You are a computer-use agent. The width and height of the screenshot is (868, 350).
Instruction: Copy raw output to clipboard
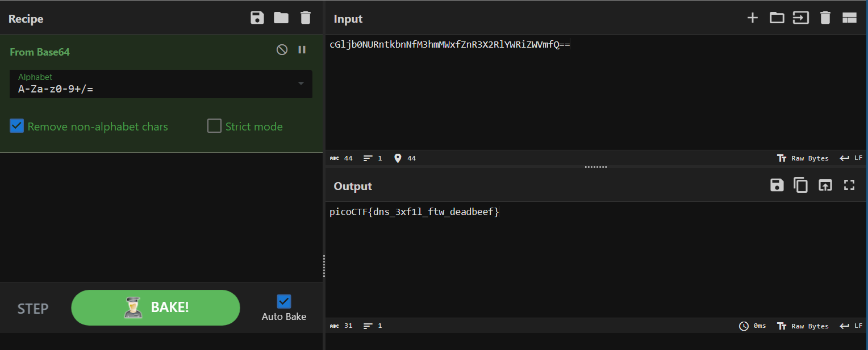point(801,185)
